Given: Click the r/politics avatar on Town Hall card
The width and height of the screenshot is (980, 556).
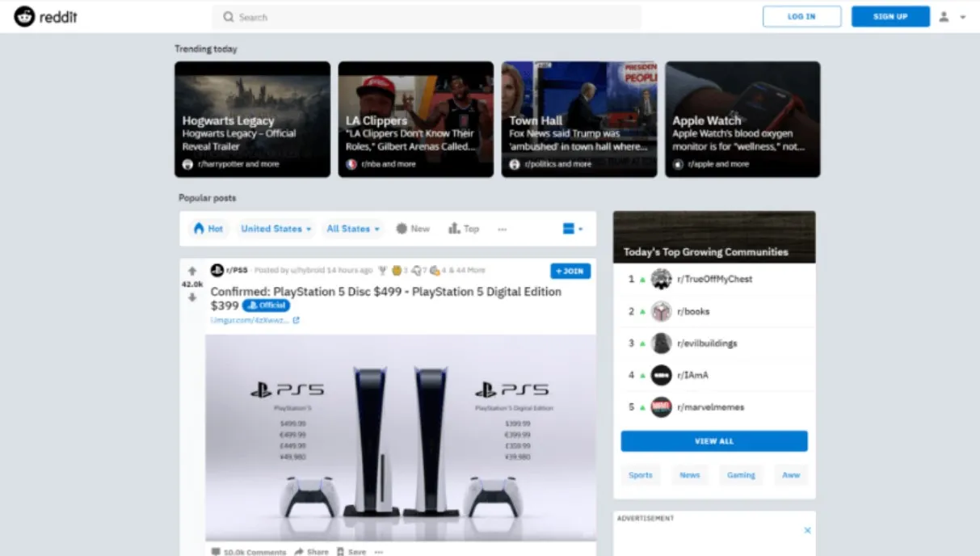Looking at the screenshot, I should (x=515, y=164).
